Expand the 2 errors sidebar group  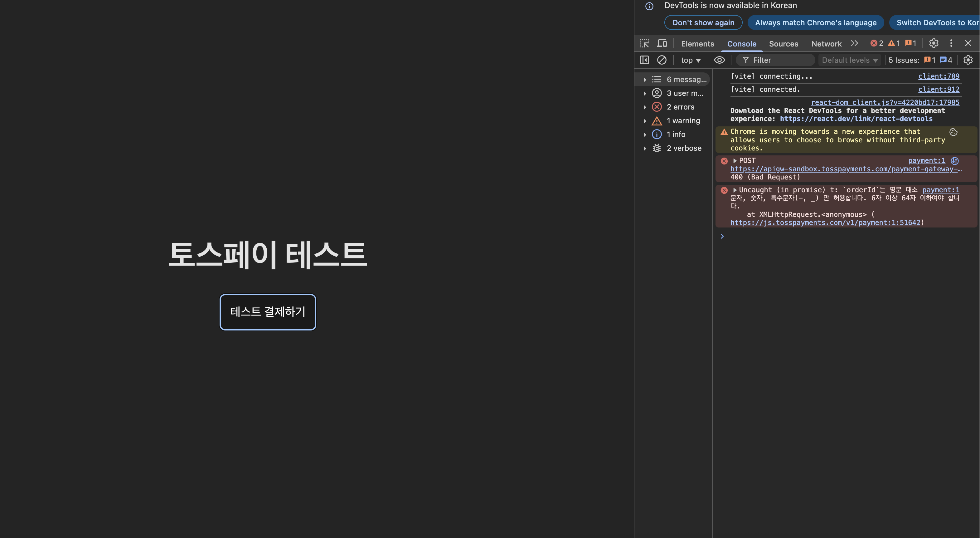click(645, 107)
